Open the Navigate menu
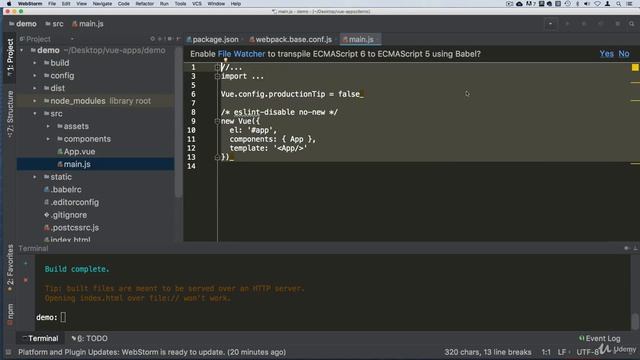Viewport: 640px width, 360px height. click(102, 4)
